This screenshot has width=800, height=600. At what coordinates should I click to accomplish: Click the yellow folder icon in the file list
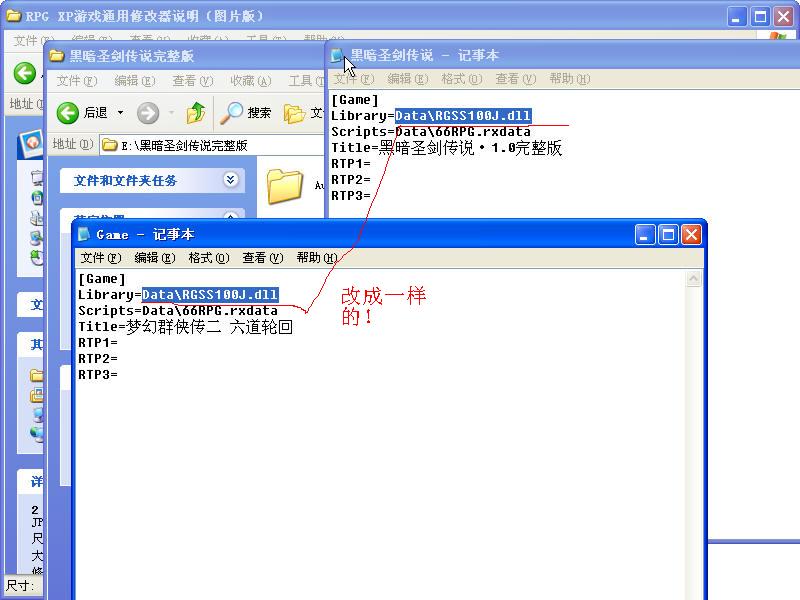tap(285, 186)
